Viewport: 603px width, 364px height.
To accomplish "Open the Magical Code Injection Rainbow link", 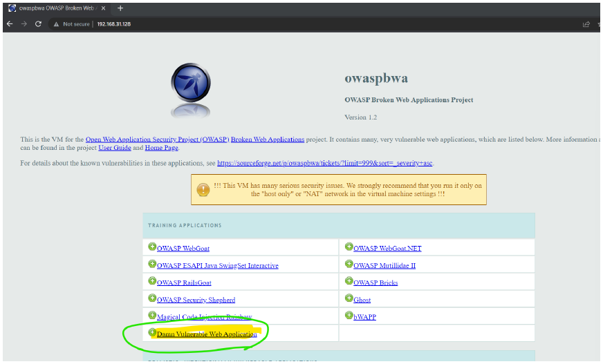I will click(x=205, y=317).
